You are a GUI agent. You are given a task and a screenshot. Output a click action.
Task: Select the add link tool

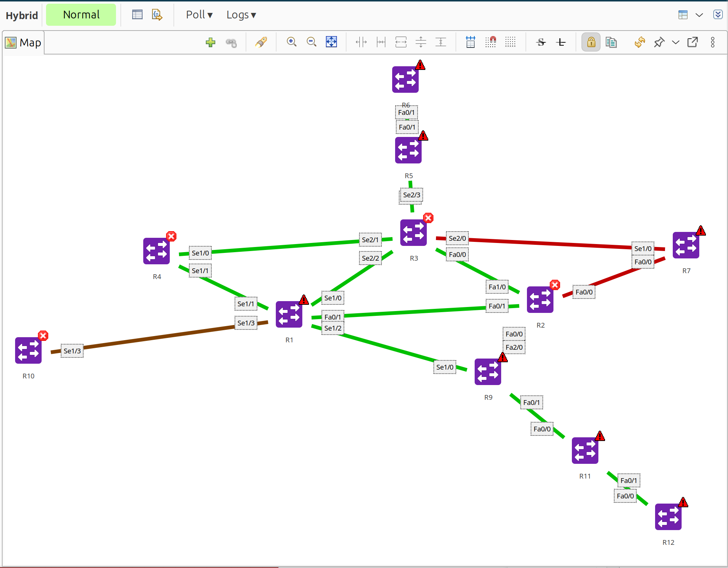click(231, 42)
